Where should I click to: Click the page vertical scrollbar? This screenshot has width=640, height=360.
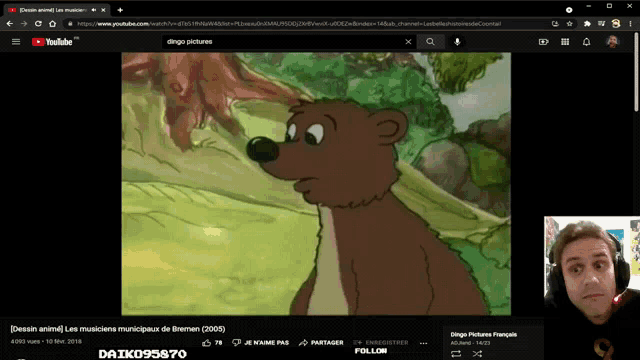[x=636, y=71]
